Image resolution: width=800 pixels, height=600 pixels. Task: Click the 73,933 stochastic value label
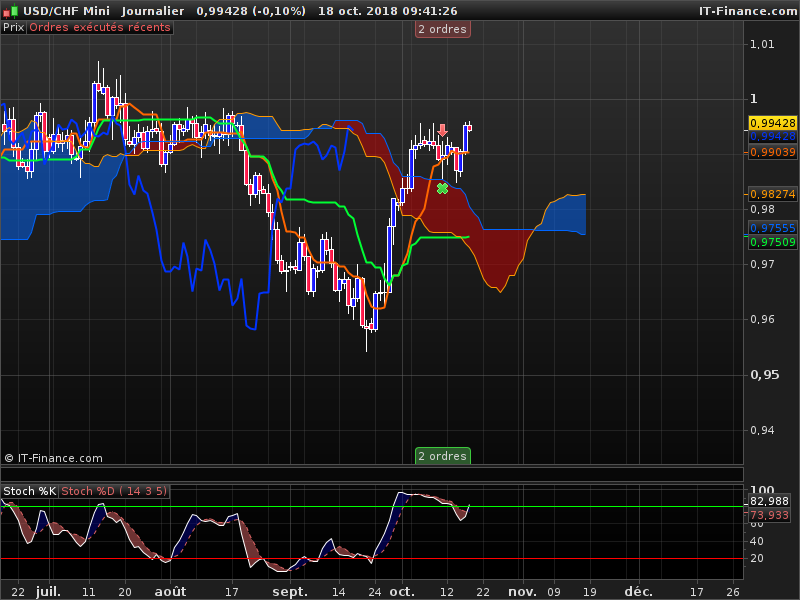(768, 514)
